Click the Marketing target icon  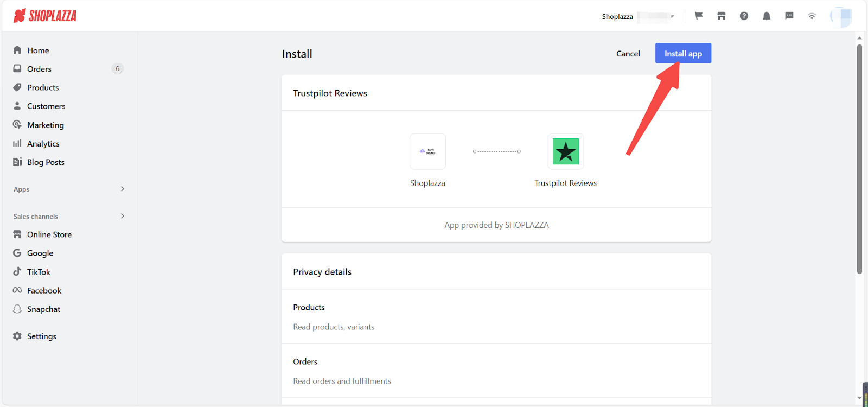coord(17,125)
